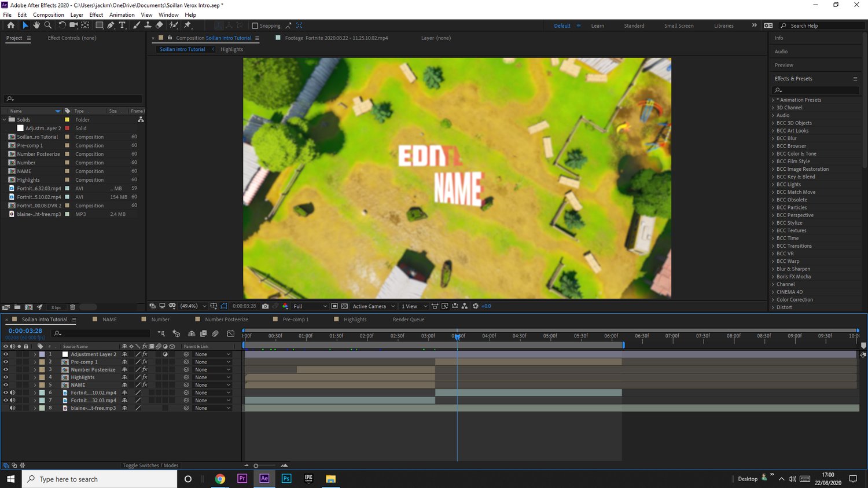The image size is (868, 488).
Task: Mute audio of blaine mp3 layer
Action: [x=12, y=408]
